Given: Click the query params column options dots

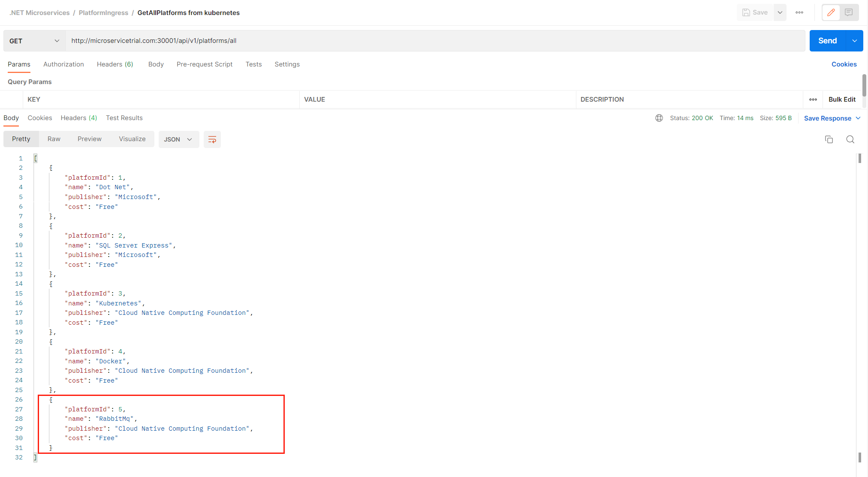Looking at the screenshot, I should tap(813, 100).
